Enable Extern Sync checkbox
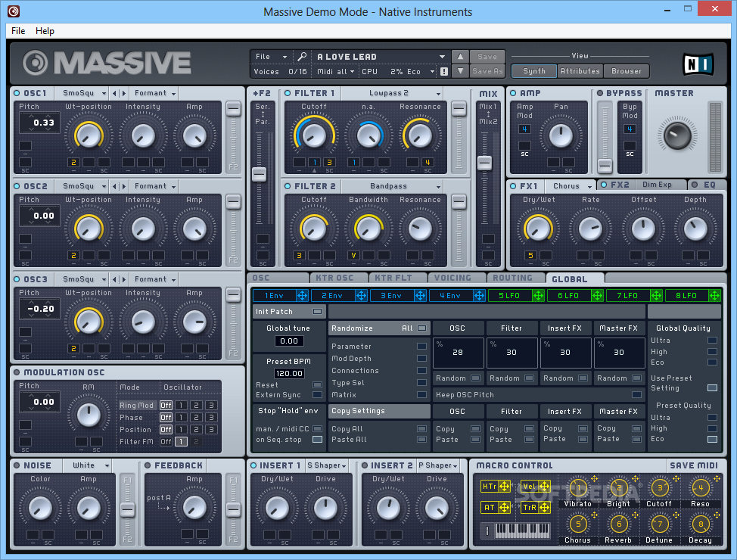This screenshot has height=560, width=737. (x=318, y=395)
